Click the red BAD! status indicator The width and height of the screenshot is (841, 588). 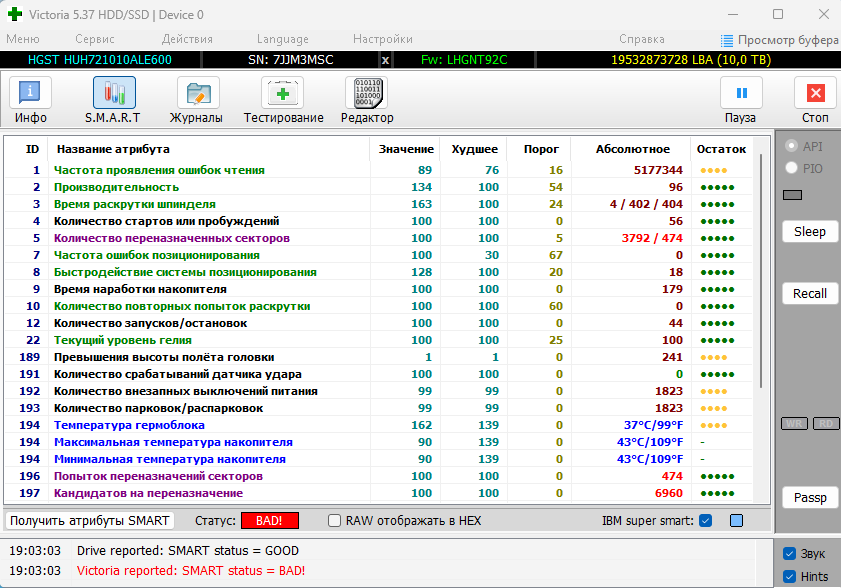[270, 520]
